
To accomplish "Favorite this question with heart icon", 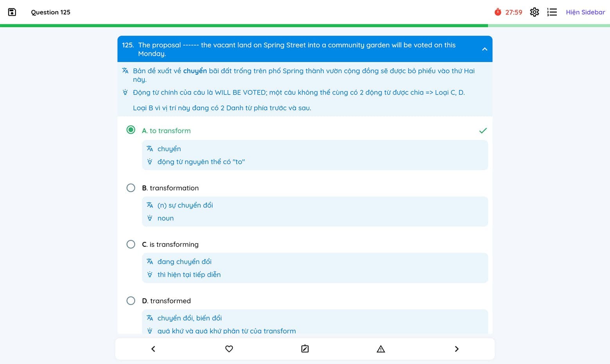I will (229, 349).
